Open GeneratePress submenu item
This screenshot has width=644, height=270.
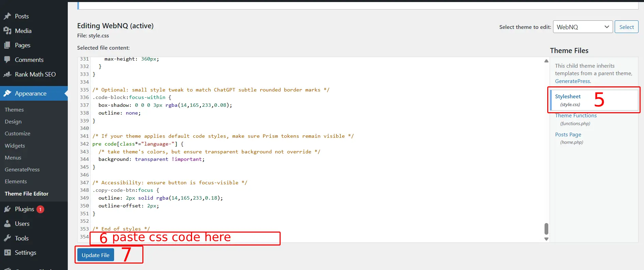coord(22,170)
